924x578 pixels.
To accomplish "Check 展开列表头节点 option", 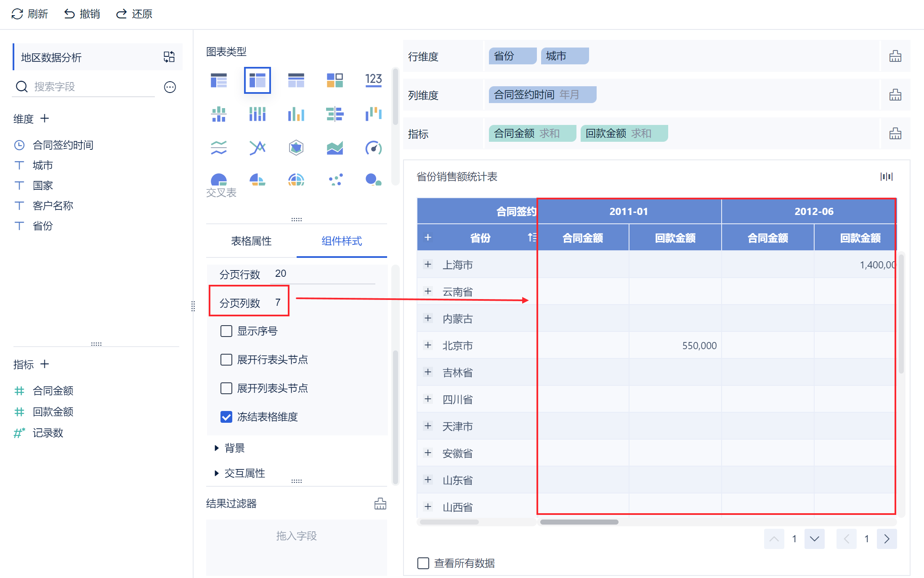I will pyautogui.click(x=226, y=388).
